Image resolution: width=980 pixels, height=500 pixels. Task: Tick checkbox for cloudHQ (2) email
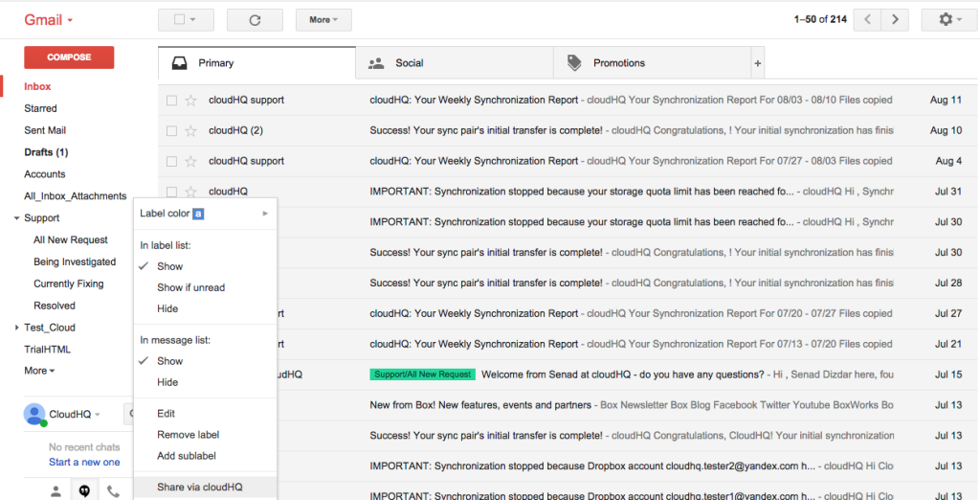172,131
